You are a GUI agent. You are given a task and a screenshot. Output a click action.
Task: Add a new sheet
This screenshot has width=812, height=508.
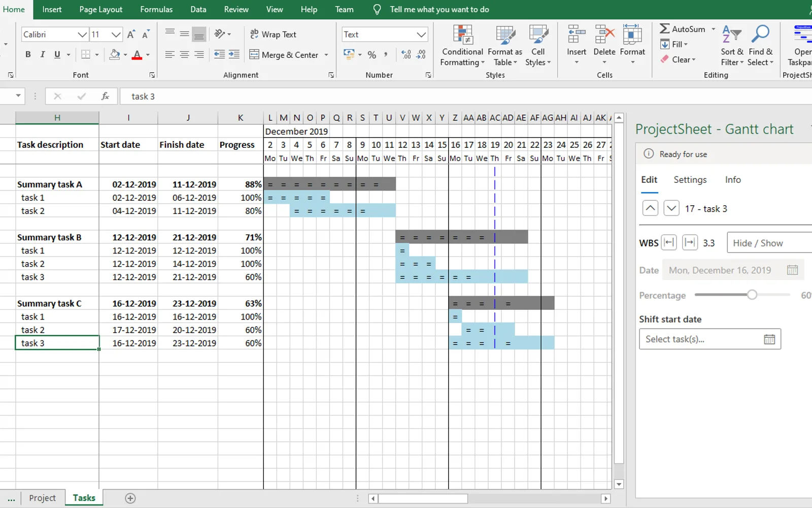pyautogui.click(x=130, y=498)
